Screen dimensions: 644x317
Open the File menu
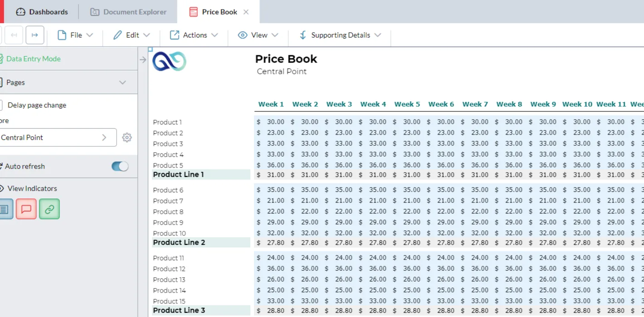pos(75,35)
